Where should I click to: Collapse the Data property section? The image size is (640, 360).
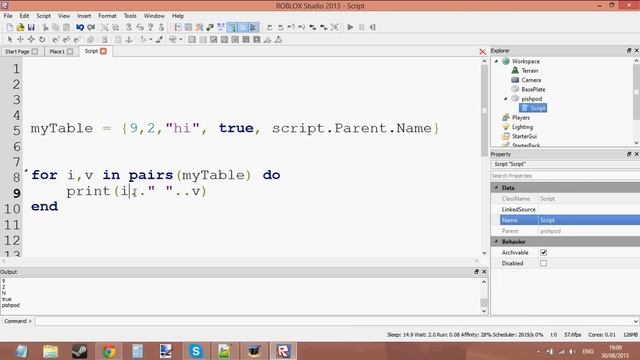coord(496,188)
